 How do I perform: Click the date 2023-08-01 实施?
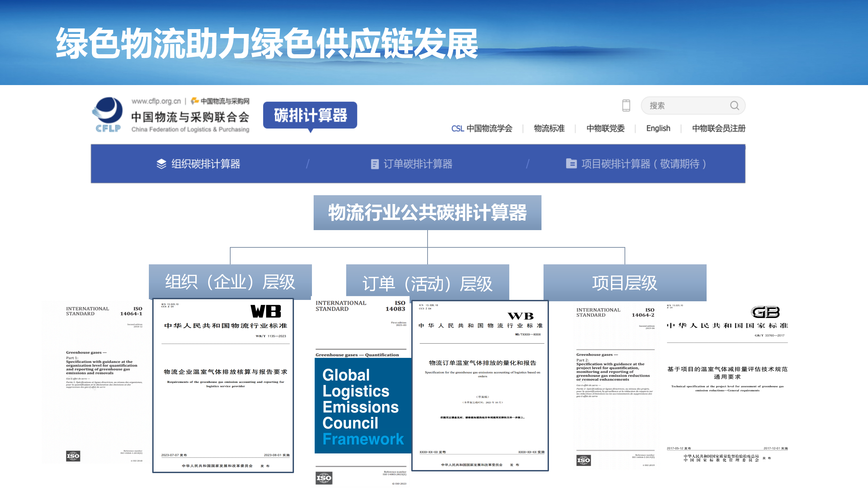[277, 455]
